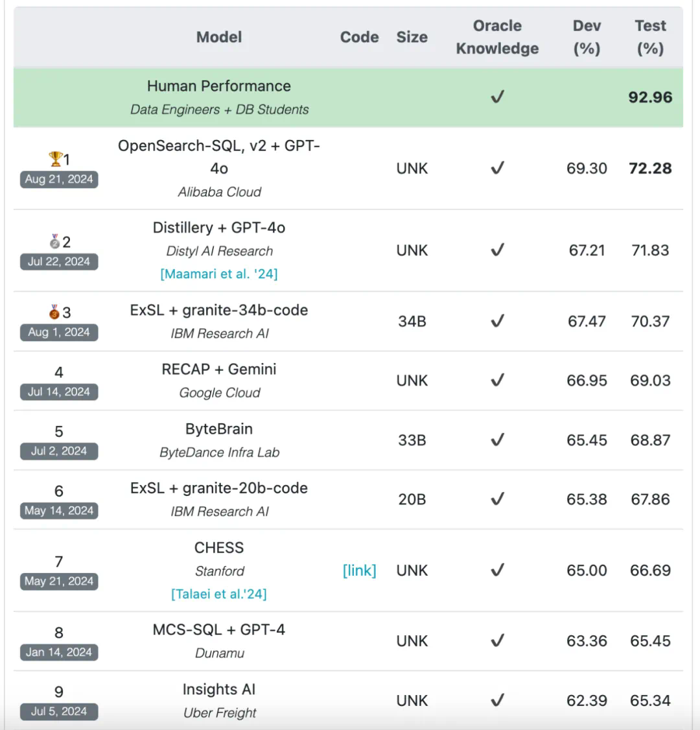Click the Jul 22, 2024 date badge
The width and height of the screenshot is (700, 730).
(x=59, y=262)
